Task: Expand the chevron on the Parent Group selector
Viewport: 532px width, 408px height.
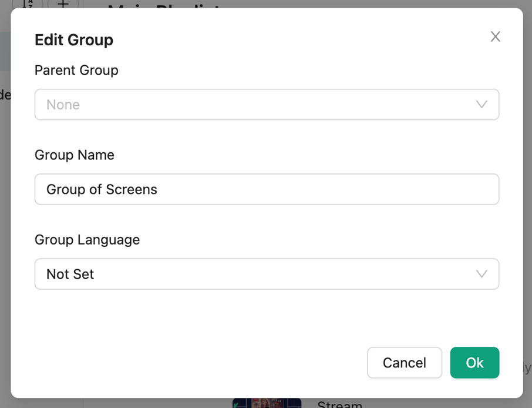Action: pos(482,104)
